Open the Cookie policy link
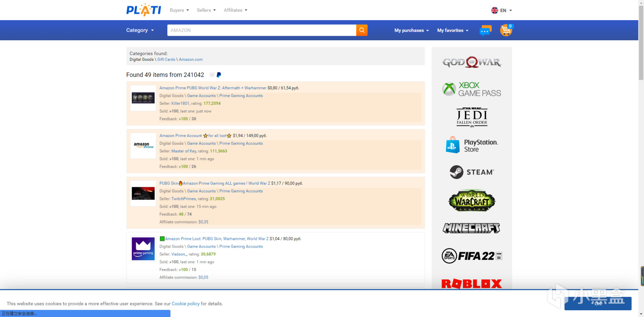This screenshot has height=317, width=644. (x=186, y=304)
